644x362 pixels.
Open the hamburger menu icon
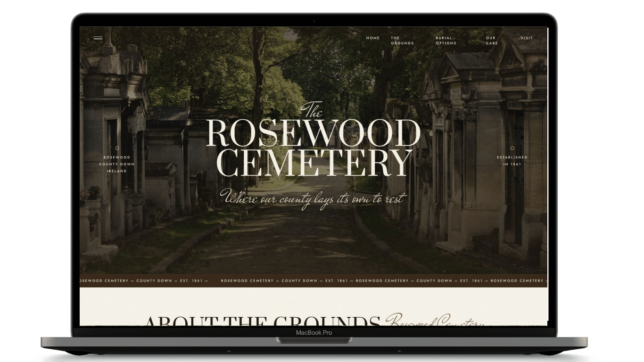click(x=98, y=38)
